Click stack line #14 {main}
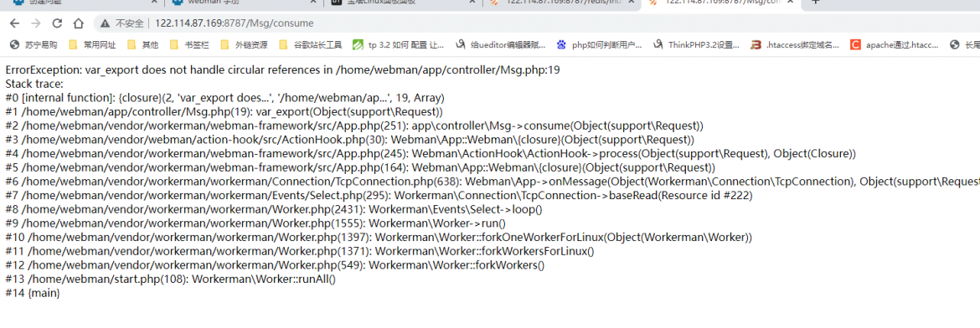This screenshot has height=328, width=980. point(33,293)
